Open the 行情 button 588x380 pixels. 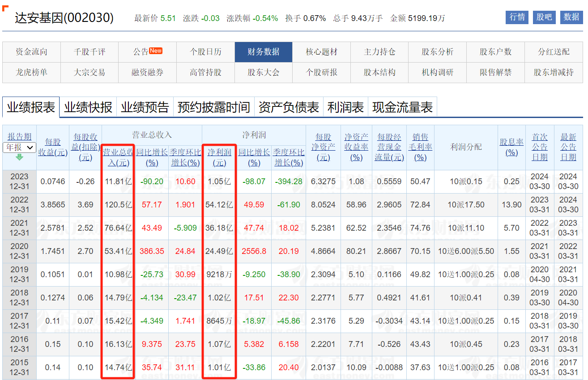point(517,17)
